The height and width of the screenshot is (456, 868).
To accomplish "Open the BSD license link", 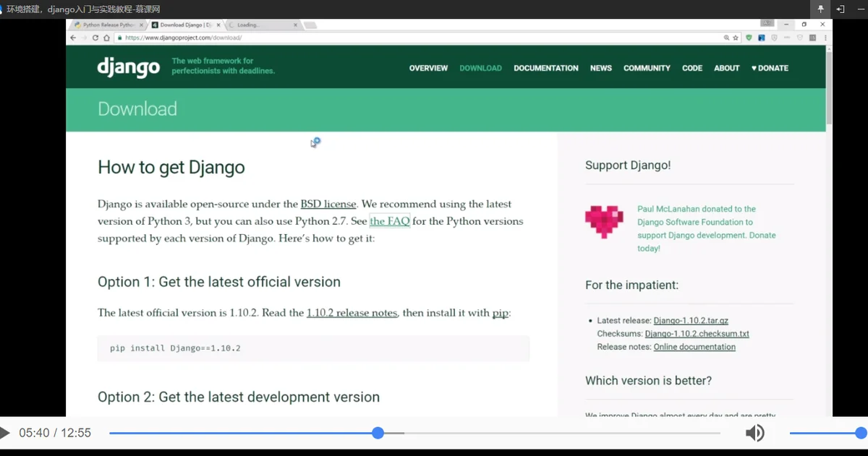I will 328,204.
